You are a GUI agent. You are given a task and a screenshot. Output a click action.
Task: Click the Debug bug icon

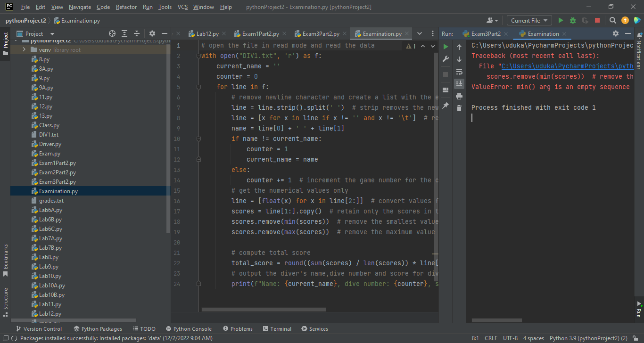(x=573, y=20)
